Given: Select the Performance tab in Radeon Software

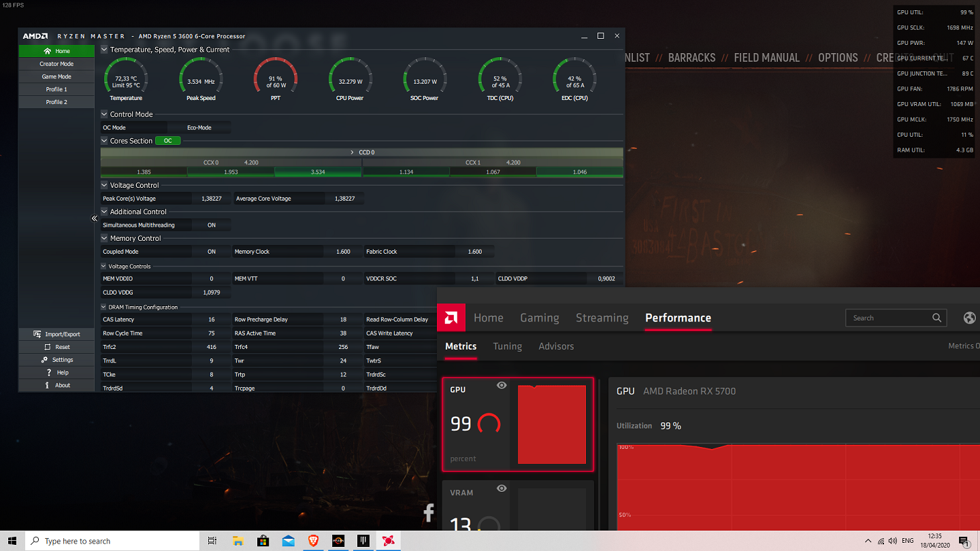Looking at the screenshot, I should pos(678,318).
